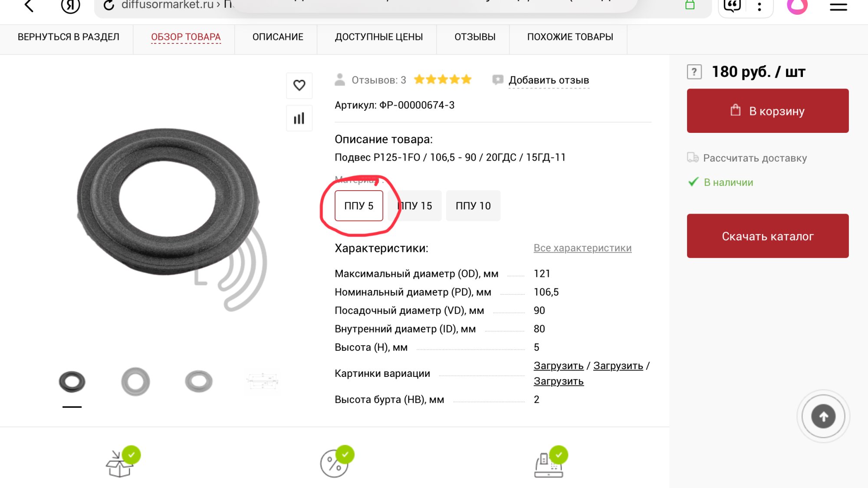The image size is (868, 488).
Task: Select the second light ring thumbnail
Action: click(x=135, y=382)
